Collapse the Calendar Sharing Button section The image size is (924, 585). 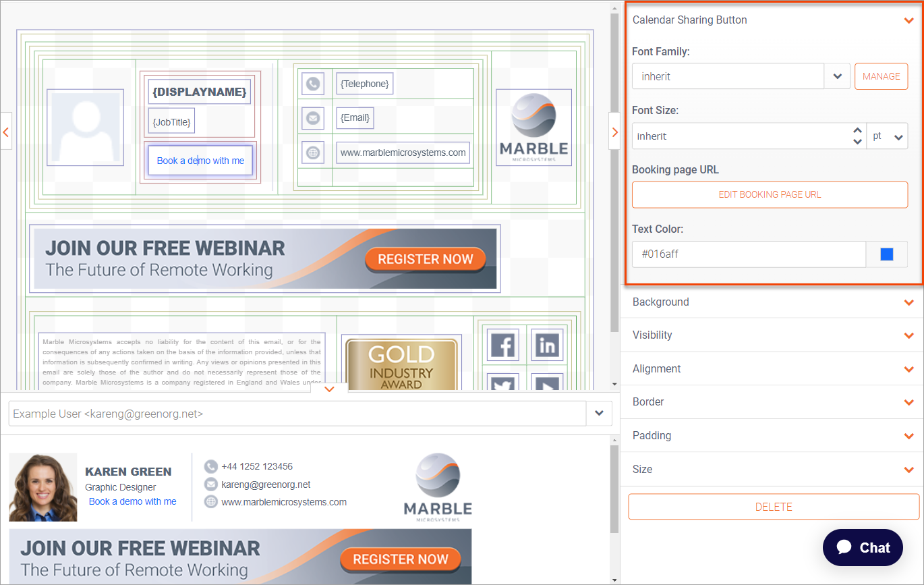tap(908, 20)
